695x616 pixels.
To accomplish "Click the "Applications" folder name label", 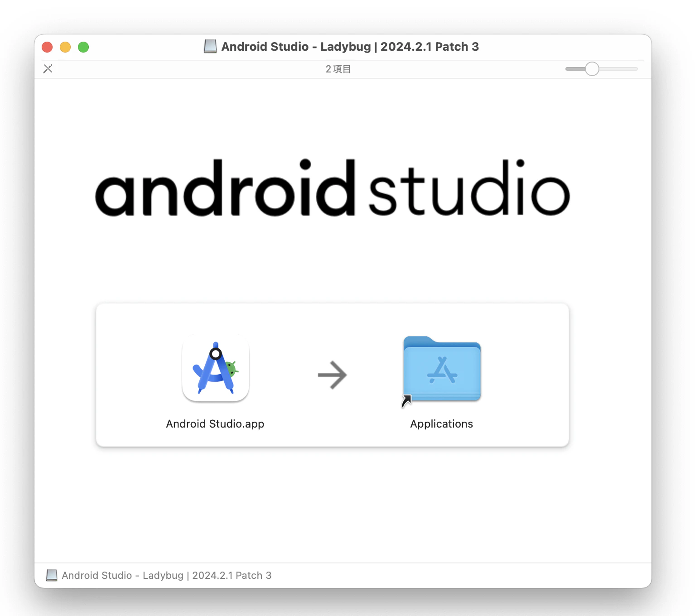I will click(442, 424).
